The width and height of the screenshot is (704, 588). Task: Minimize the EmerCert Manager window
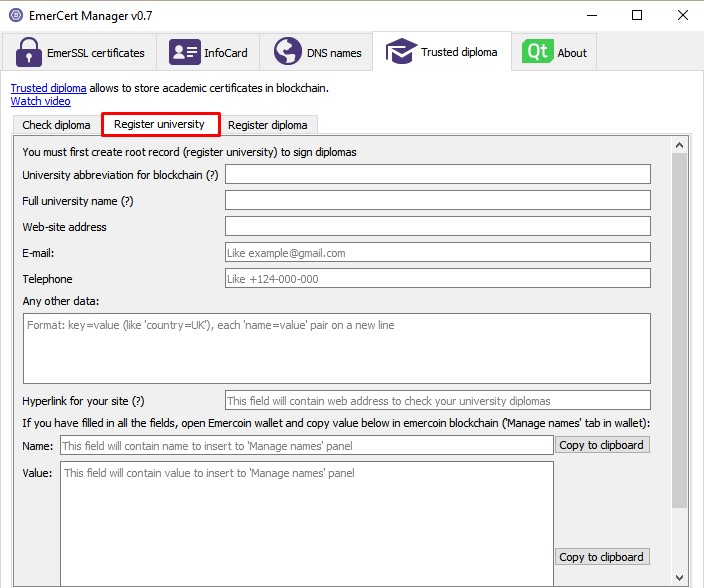(592, 15)
